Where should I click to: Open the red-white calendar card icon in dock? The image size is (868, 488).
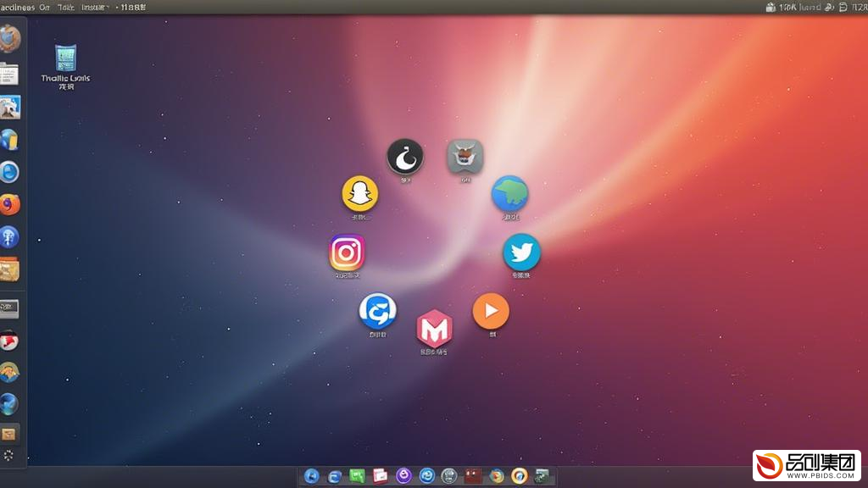[381, 476]
